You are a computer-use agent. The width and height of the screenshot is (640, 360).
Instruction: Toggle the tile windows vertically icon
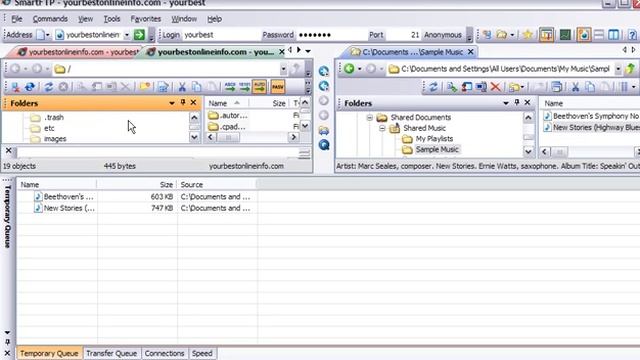coord(613,35)
